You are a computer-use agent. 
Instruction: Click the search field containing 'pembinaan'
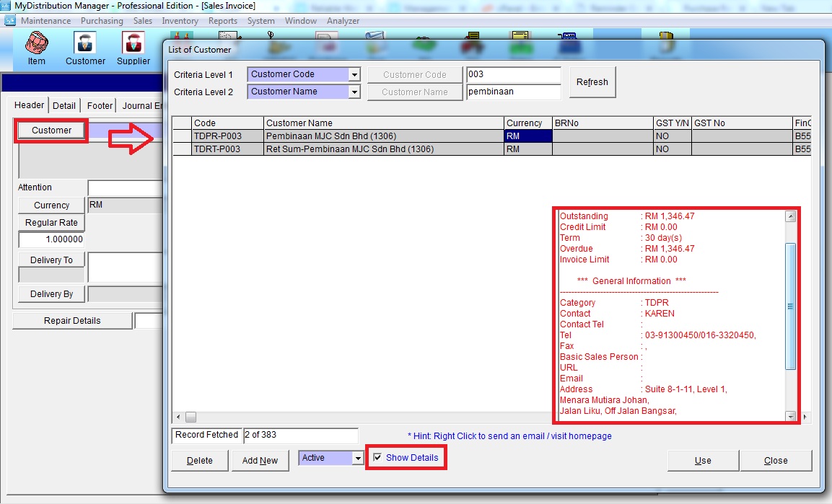tap(513, 92)
